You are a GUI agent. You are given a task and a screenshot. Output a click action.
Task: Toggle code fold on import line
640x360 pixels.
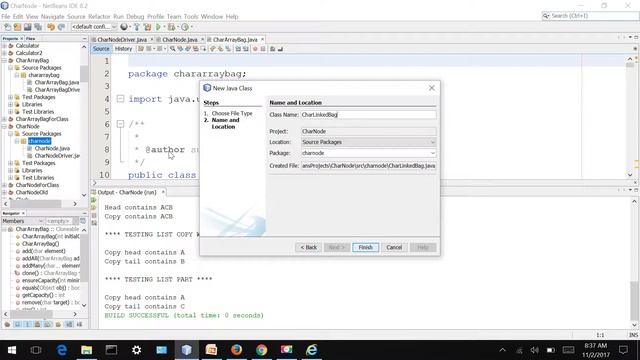[x=120, y=99]
